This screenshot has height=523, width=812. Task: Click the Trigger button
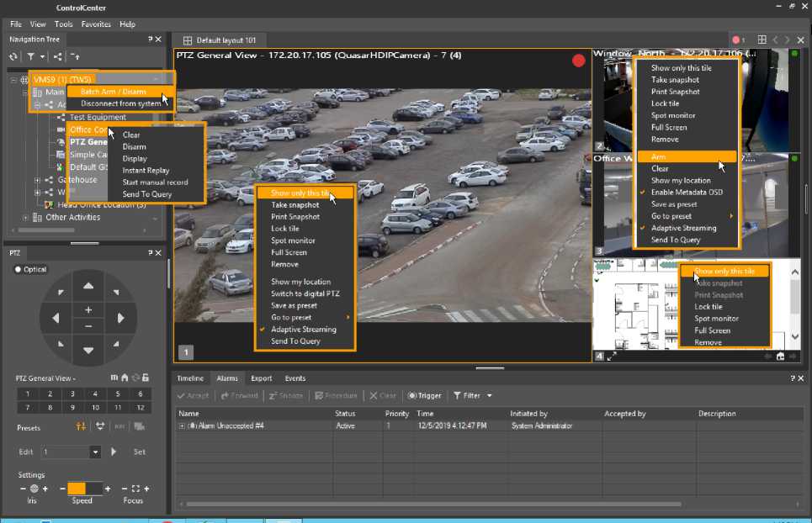425,396
